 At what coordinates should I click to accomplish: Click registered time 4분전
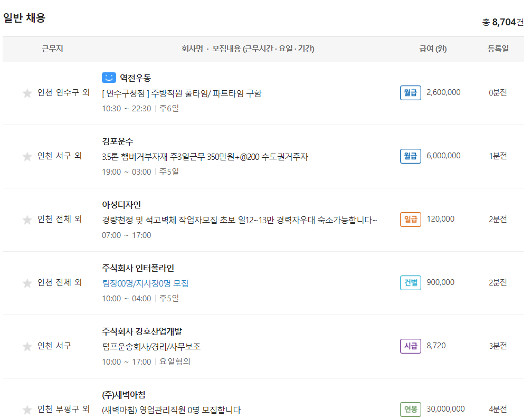[498, 410]
